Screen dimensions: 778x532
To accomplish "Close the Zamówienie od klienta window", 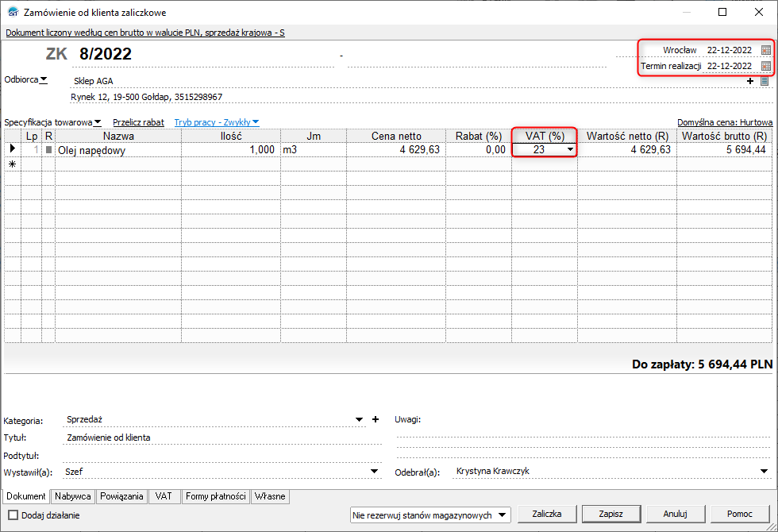I will (759, 12).
